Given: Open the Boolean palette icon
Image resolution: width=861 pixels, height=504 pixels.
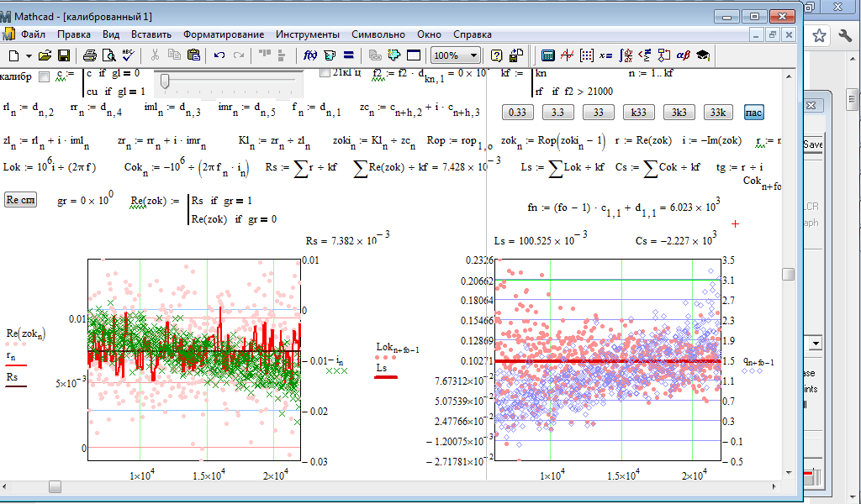Looking at the screenshot, I should pos(645,55).
